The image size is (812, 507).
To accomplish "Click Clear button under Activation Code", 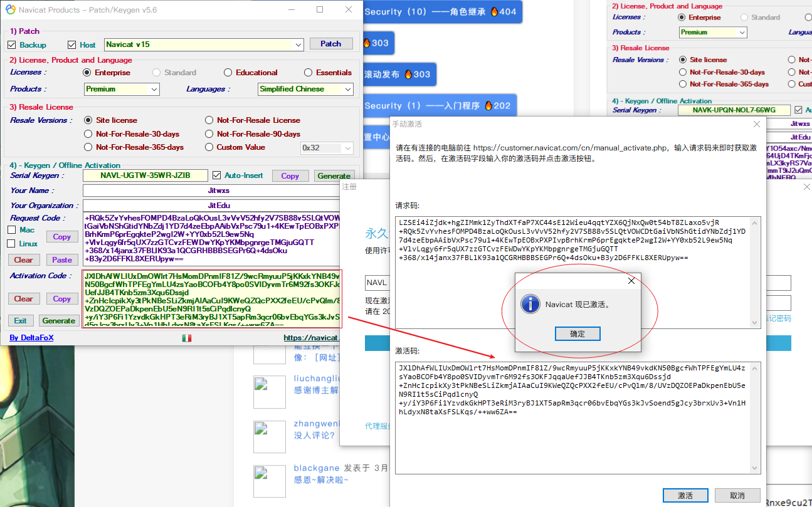I will 24,299.
